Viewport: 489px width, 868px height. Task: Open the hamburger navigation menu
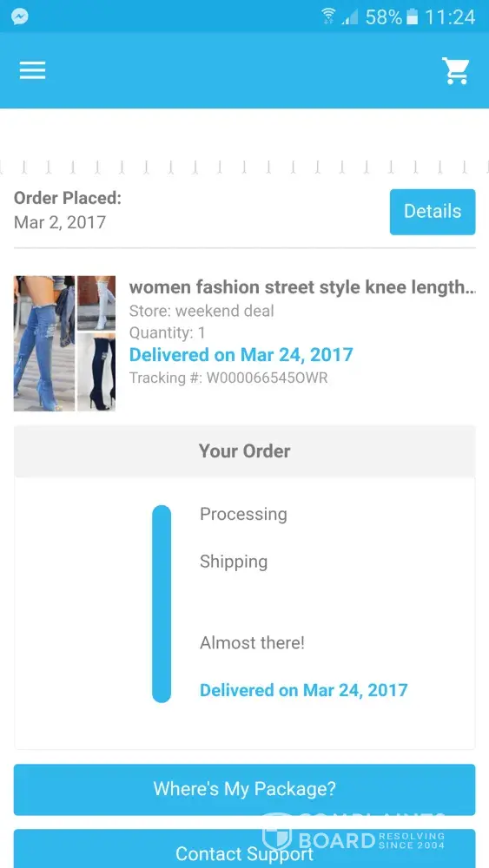[x=33, y=70]
